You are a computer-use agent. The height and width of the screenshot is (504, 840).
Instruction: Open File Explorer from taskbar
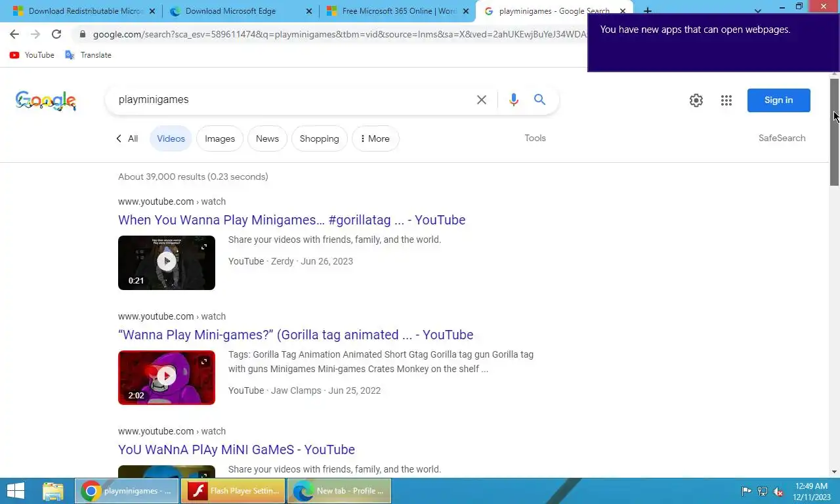click(53, 491)
